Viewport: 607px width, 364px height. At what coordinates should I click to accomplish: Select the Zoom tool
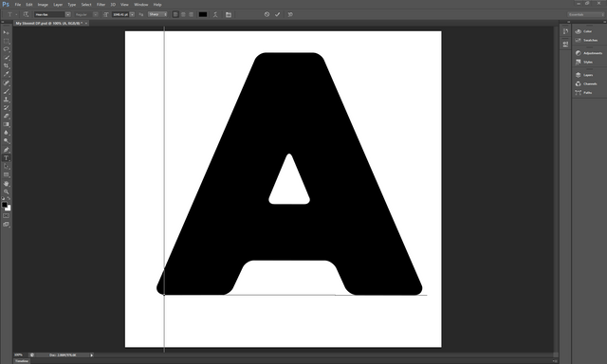pos(6,191)
